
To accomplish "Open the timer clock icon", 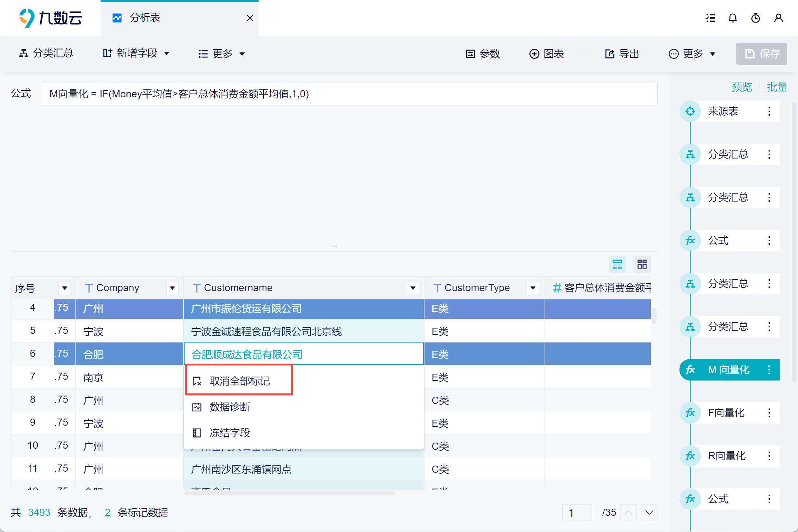I will click(x=756, y=18).
